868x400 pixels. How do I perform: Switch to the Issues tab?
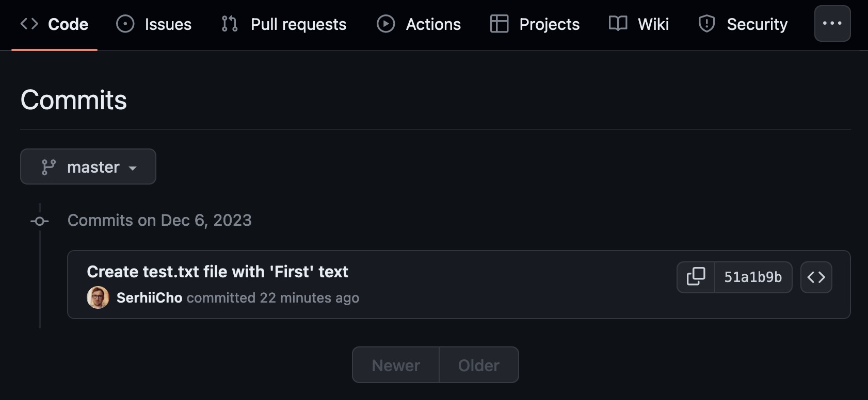153,23
